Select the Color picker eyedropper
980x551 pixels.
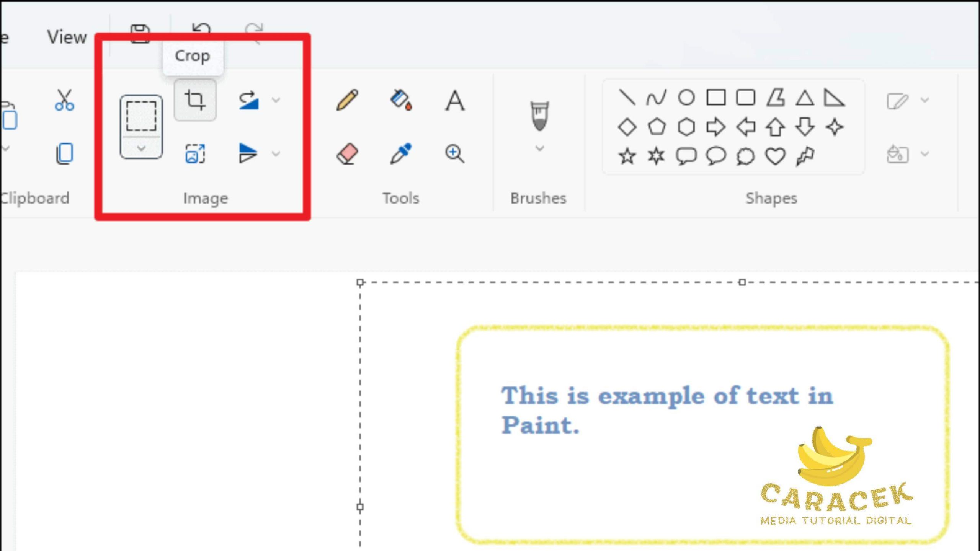pos(401,154)
